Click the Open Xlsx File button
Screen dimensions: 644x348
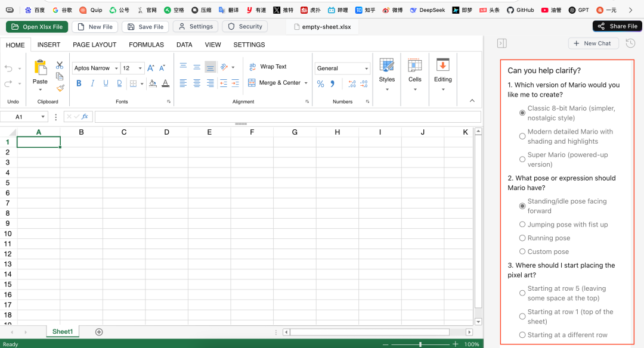[x=37, y=27]
